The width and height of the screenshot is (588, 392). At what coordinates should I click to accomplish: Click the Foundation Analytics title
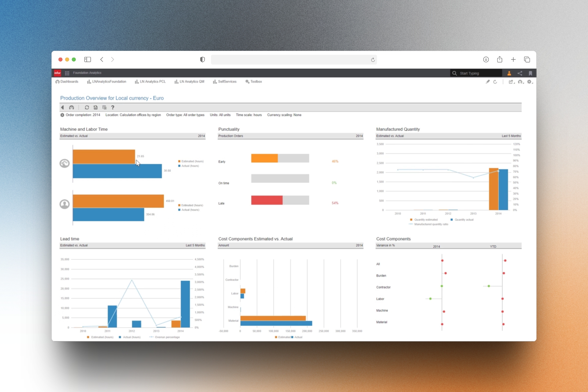pyautogui.click(x=87, y=73)
